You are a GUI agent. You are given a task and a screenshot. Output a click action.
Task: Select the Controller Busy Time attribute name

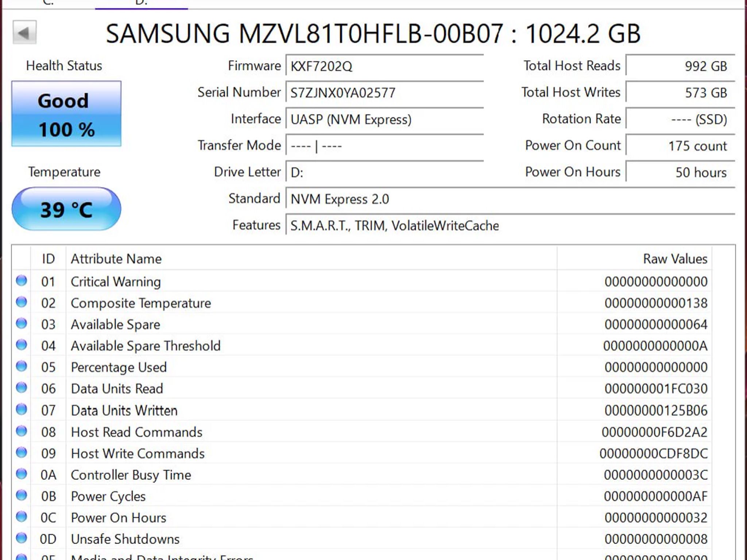pyautogui.click(x=131, y=475)
